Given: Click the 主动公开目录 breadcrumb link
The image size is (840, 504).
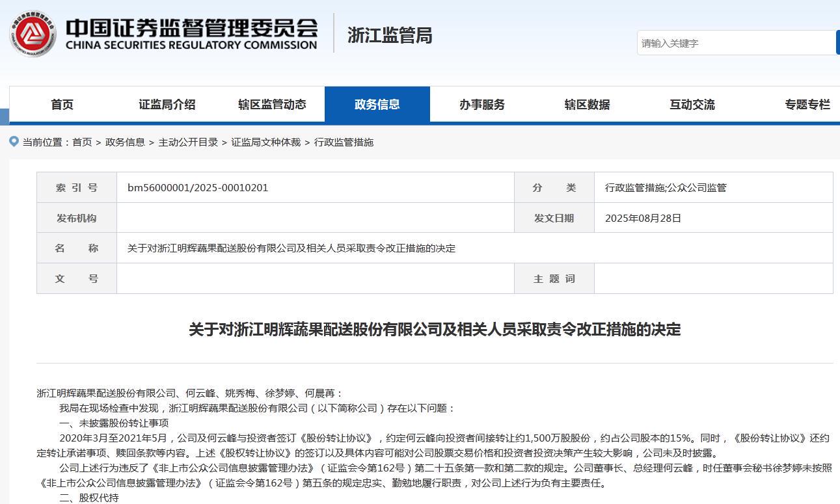Looking at the screenshot, I should click(x=188, y=142).
